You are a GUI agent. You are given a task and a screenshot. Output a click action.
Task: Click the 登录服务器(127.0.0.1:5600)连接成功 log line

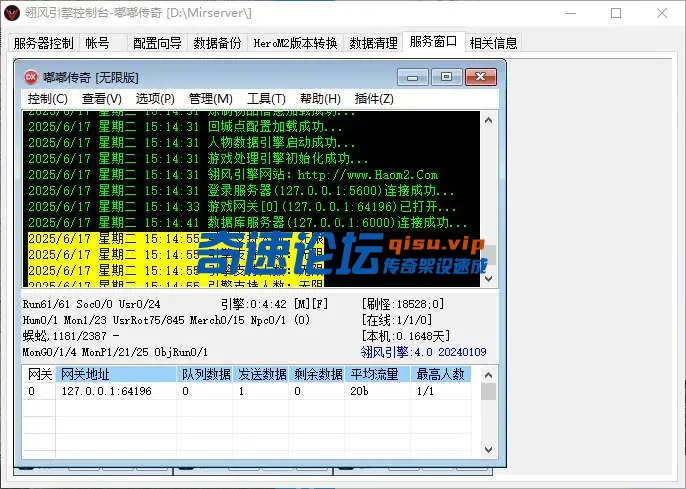coord(242,190)
